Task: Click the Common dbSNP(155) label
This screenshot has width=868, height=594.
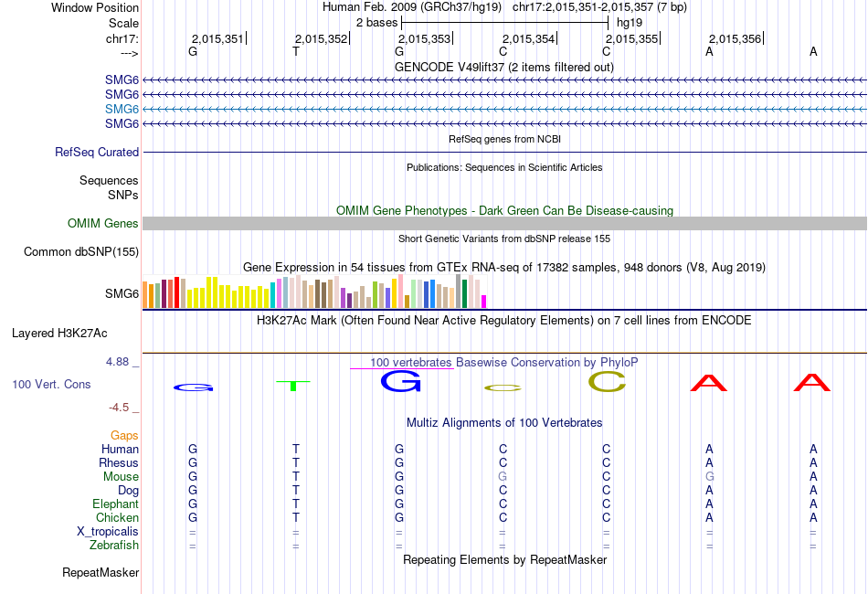Action: [x=81, y=252]
